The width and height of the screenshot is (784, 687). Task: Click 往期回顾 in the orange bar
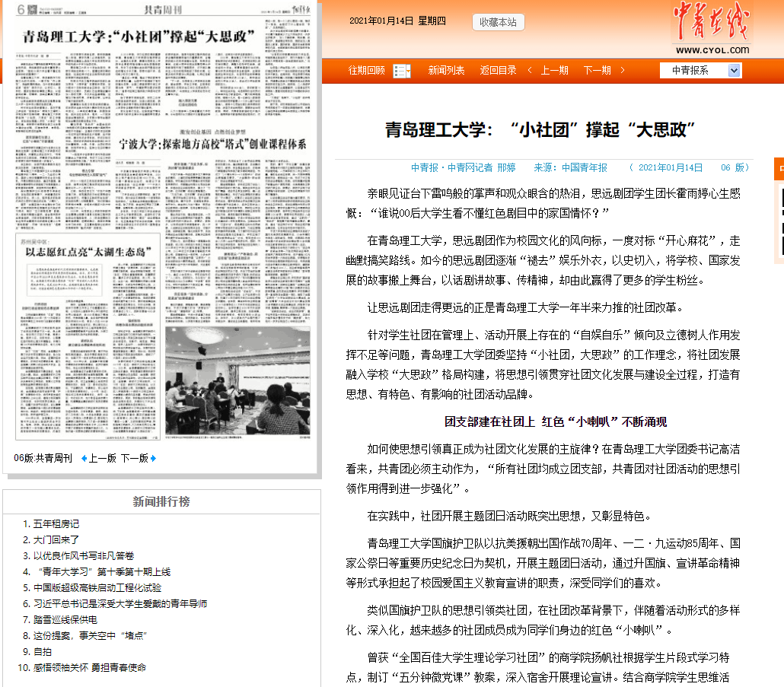[367, 70]
